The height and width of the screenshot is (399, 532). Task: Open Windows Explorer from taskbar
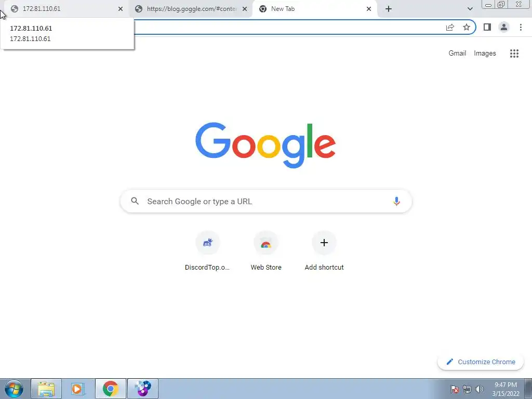[x=46, y=389]
